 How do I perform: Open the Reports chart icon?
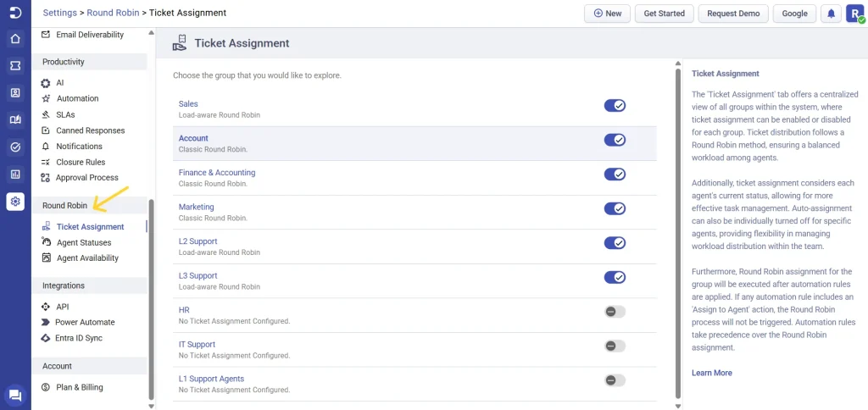click(15, 175)
